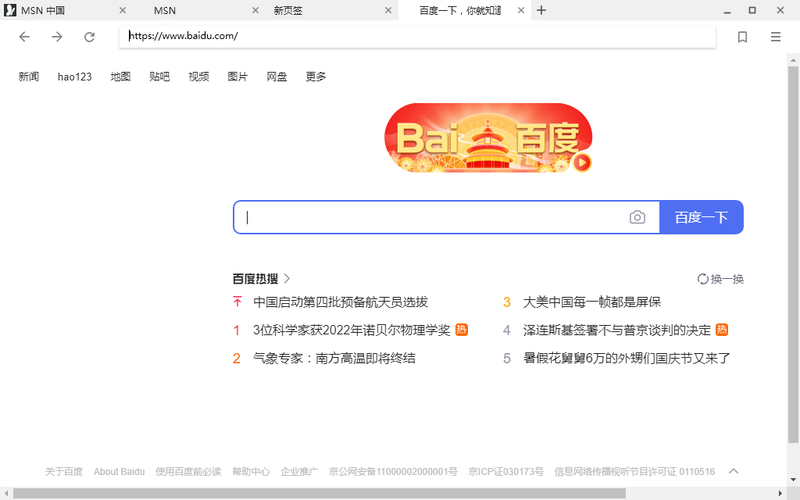Click the camera image-search icon
The image size is (800, 500).
[637, 217]
